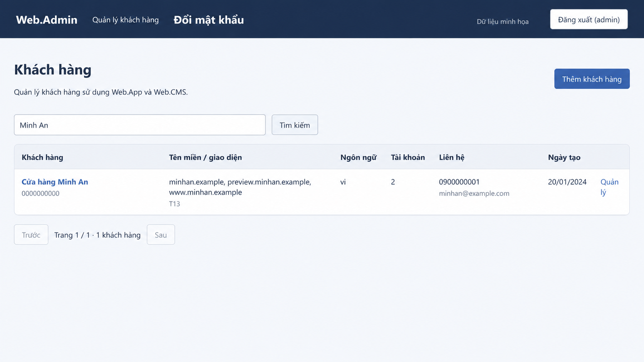644x362 pixels.
Task: Click Đăng xuất (admin) button
Action: click(589, 19)
